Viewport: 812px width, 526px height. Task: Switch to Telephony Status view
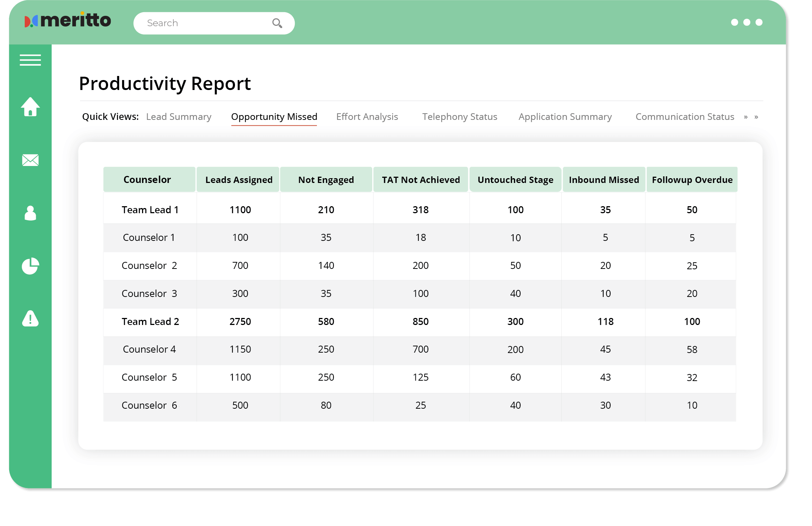[x=460, y=117]
